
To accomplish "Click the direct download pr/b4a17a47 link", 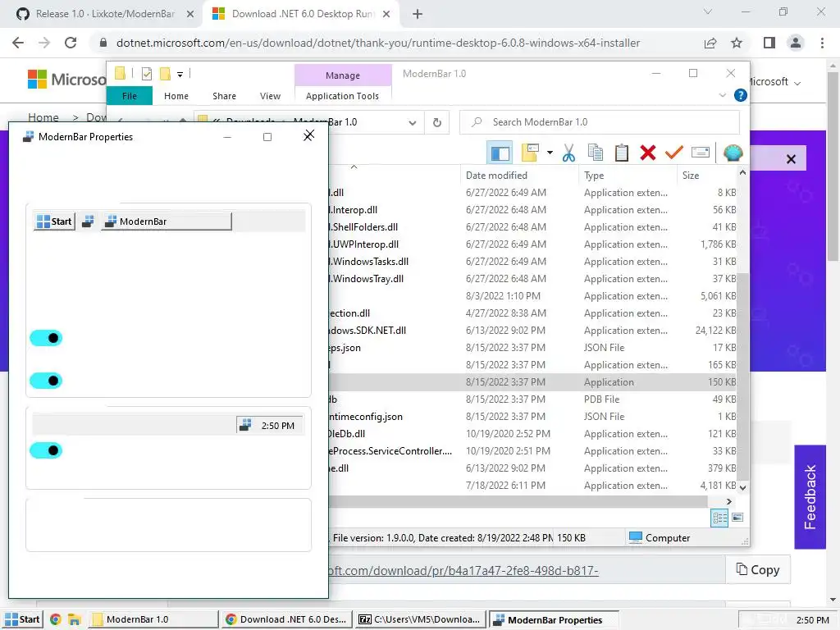I will (463, 571).
